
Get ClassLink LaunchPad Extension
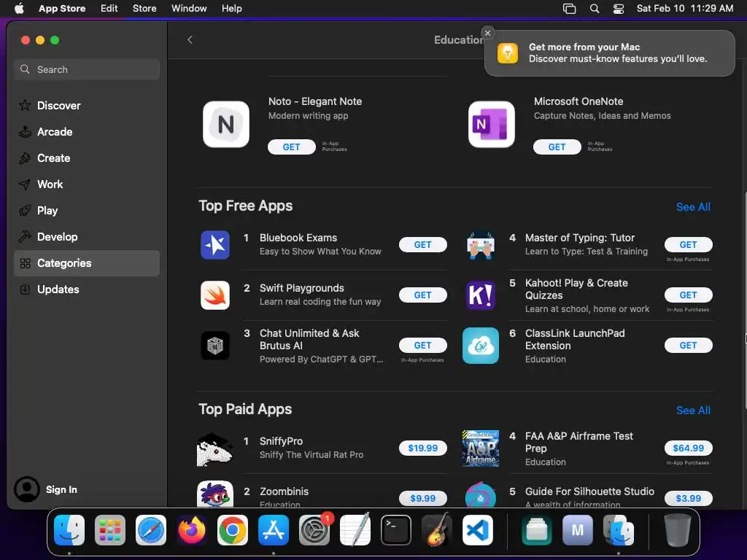pyautogui.click(x=689, y=345)
